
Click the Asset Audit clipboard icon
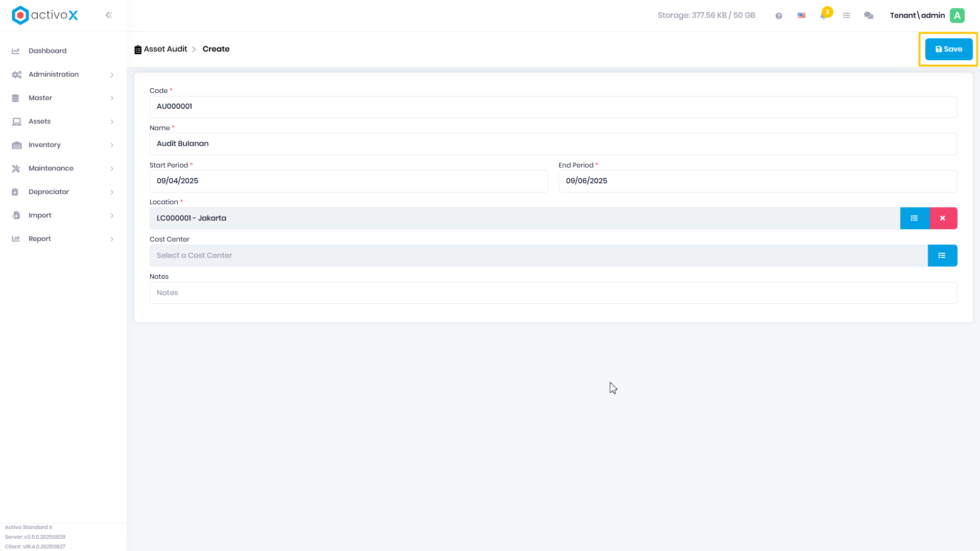click(138, 50)
